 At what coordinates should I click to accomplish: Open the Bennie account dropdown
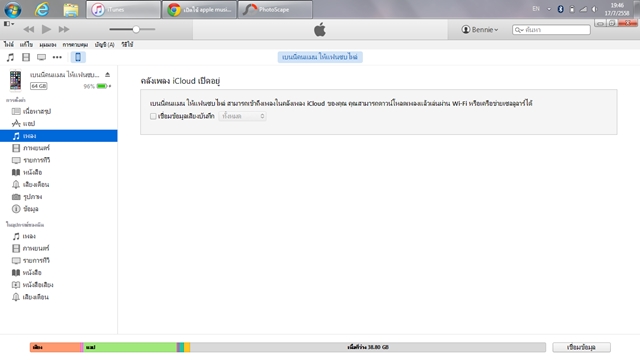pos(480,29)
